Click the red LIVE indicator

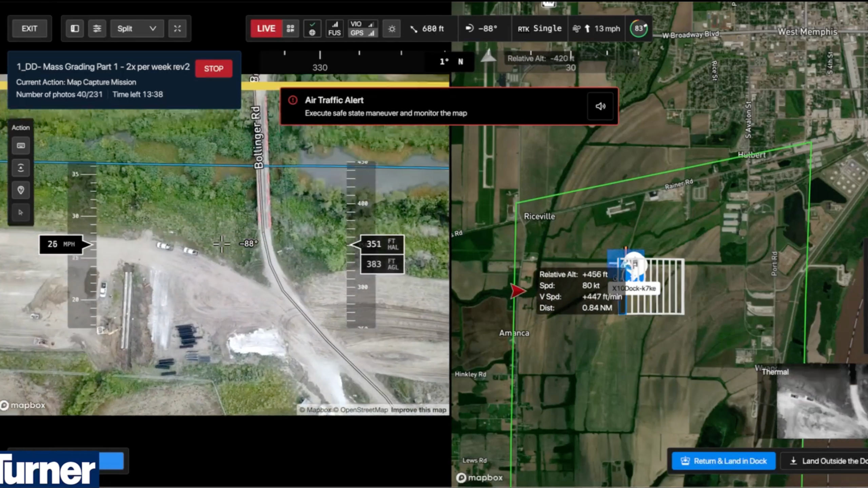tap(266, 28)
